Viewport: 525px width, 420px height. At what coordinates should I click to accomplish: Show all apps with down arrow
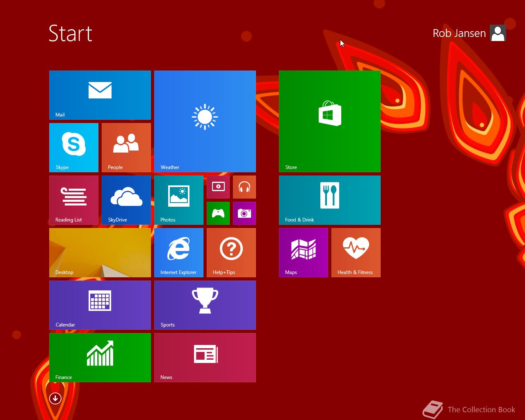[x=55, y=398]
